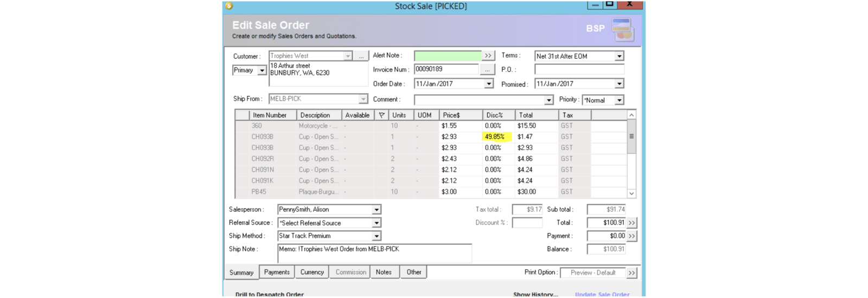Open the Referral Source dropdown
Viewport: 868px width, 298px height.
(376, 223)
